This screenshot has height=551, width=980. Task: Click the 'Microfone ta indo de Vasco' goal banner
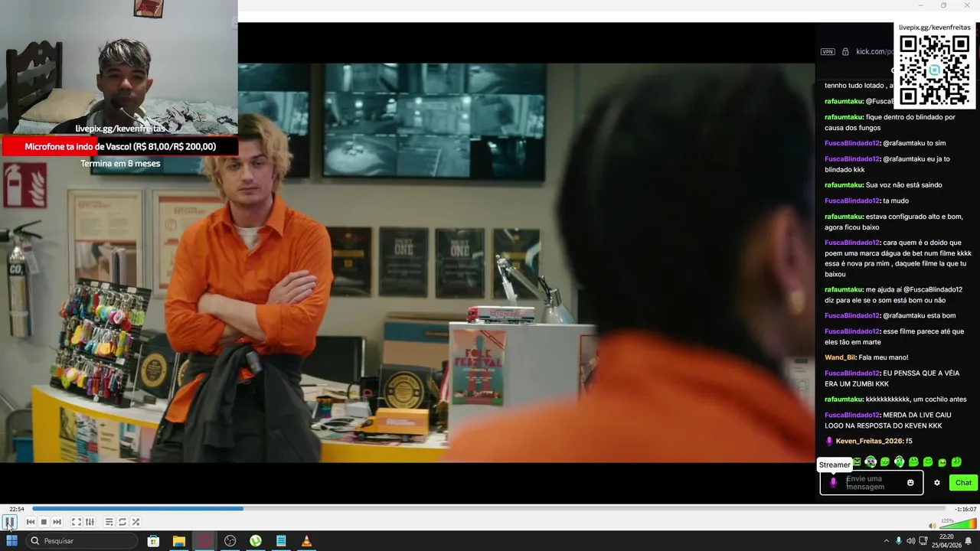120,146
